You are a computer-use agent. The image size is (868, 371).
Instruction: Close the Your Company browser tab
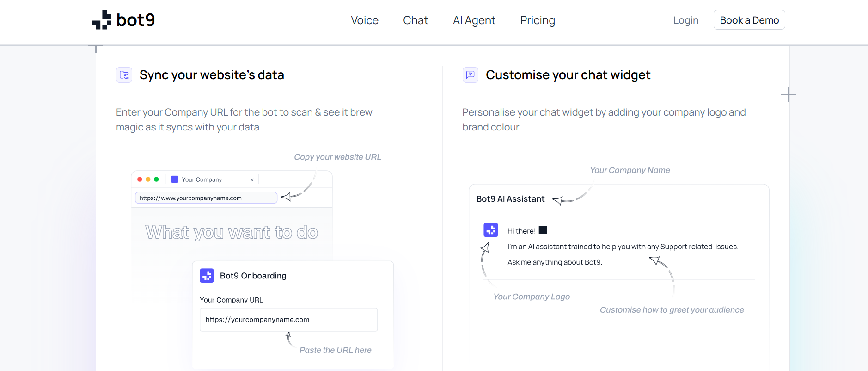point(252,180)
